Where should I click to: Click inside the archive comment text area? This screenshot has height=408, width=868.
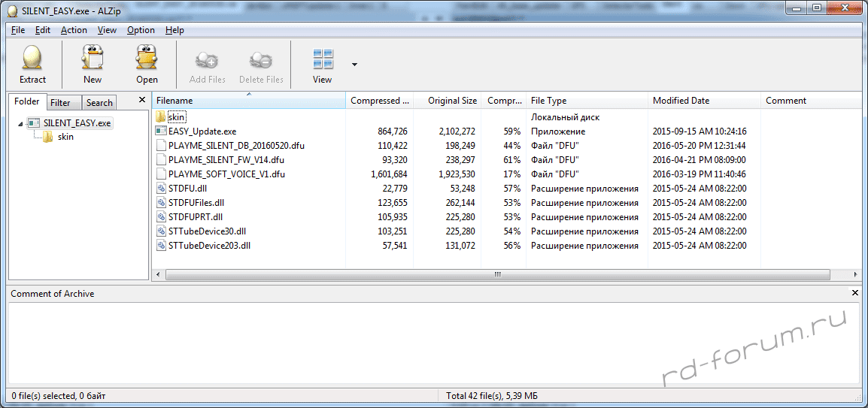(x=435, y=344)
